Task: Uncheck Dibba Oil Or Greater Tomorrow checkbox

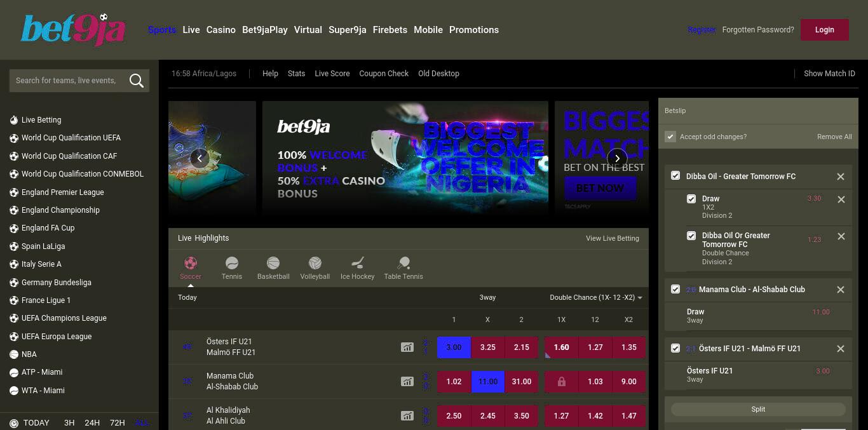Action: [x=691, y=236]
